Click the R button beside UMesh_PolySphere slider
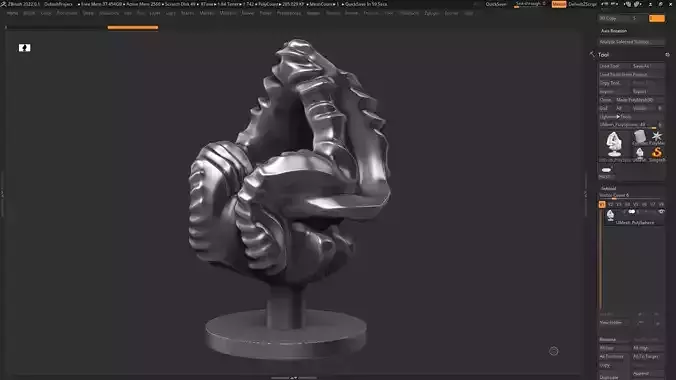Viewport: 676px width, 380px height. click(660, 125)
